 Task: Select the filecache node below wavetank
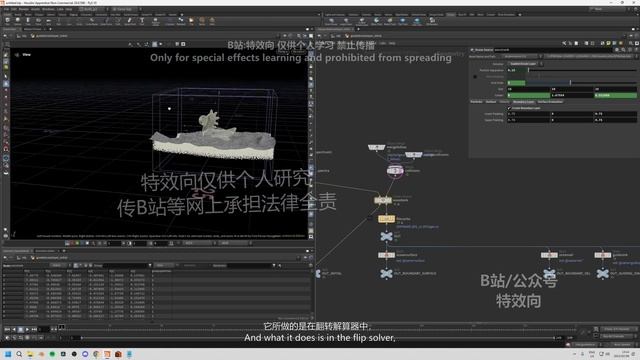(x=386, y=219)
